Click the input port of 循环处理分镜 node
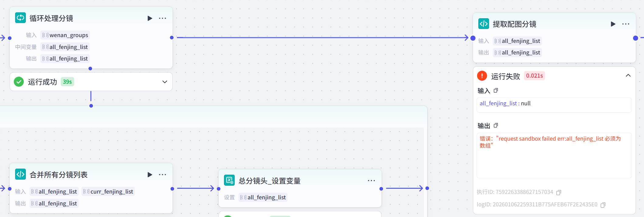The image size is (644, 217). tap(10, 38)
